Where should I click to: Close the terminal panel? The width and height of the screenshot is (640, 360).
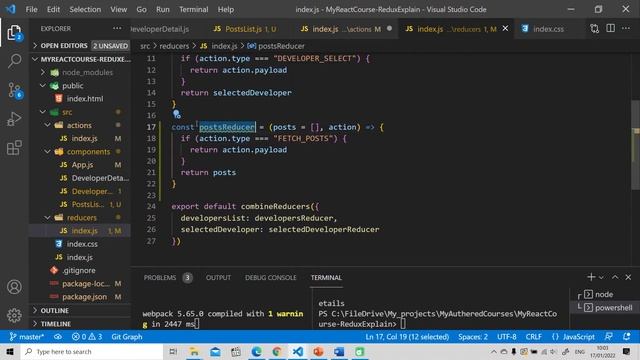tap(628, 277)
